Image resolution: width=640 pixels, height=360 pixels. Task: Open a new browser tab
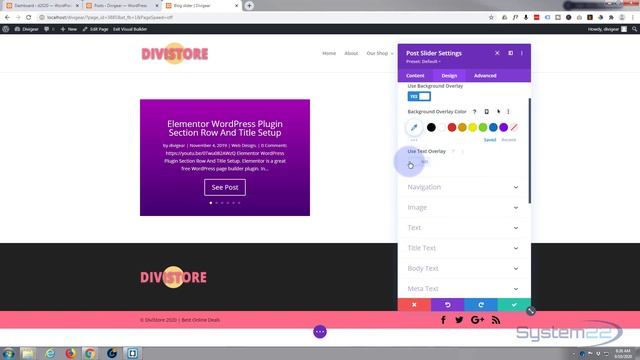(249, 6)
